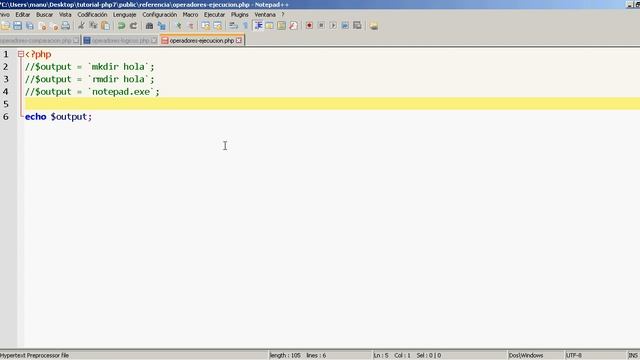Click 'Ln : 5' in status bar
This screenshot has height=360, width=640.
tap(381, 356)
